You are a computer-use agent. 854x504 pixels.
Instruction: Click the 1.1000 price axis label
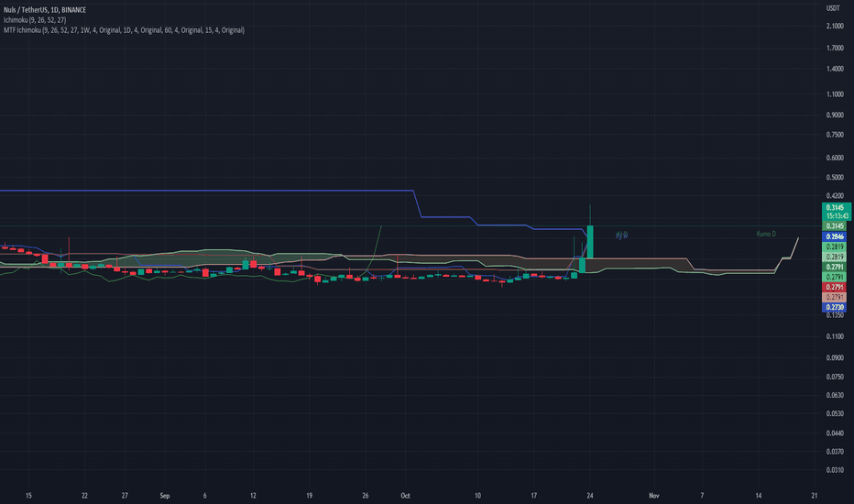pos(835,94)
